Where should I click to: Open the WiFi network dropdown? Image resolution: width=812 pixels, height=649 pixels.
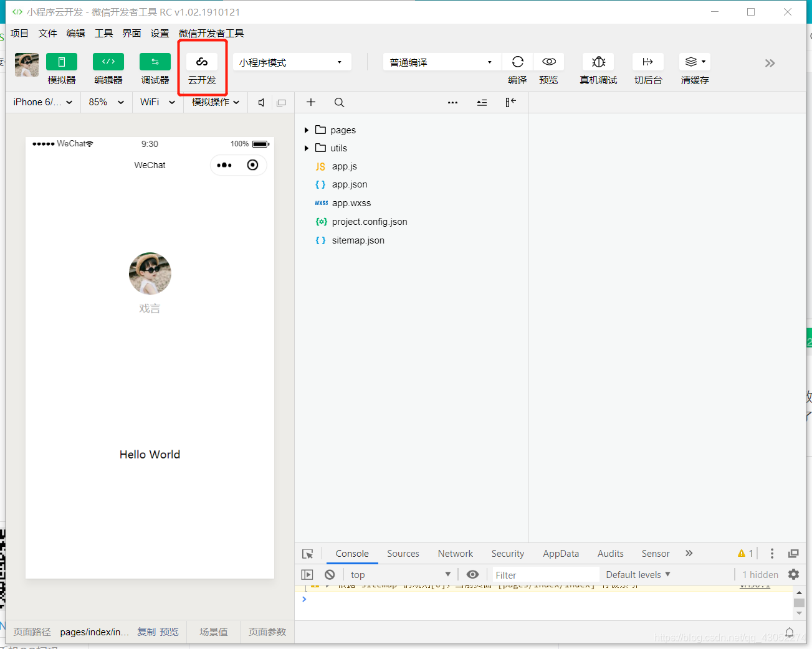[158, 102]
